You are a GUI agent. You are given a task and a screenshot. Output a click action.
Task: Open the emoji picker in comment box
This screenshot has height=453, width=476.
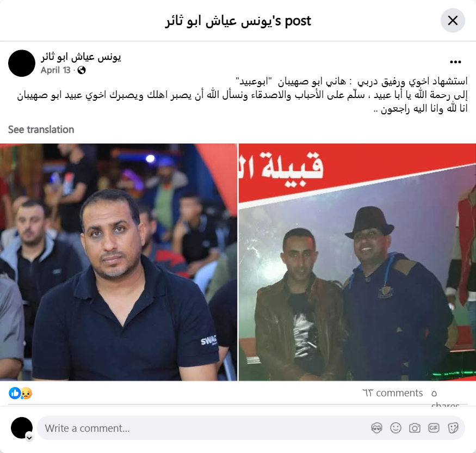click(395, 428)
